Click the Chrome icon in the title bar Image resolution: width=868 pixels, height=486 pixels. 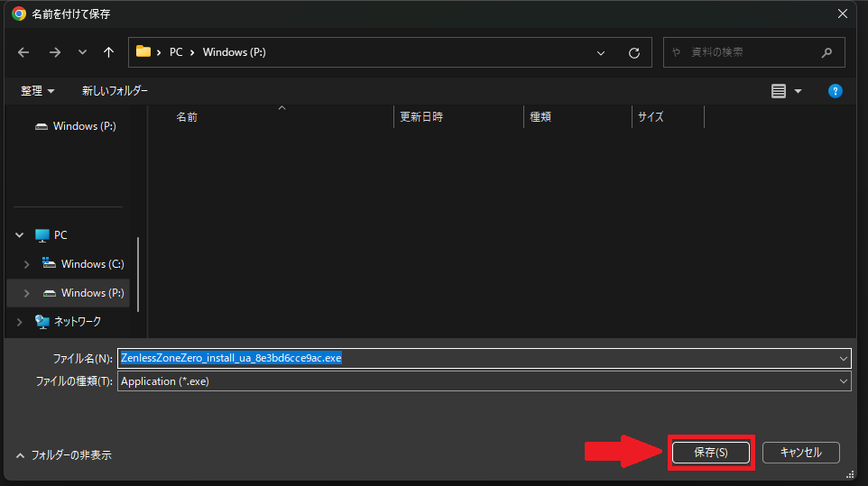[x=19, y=14]
